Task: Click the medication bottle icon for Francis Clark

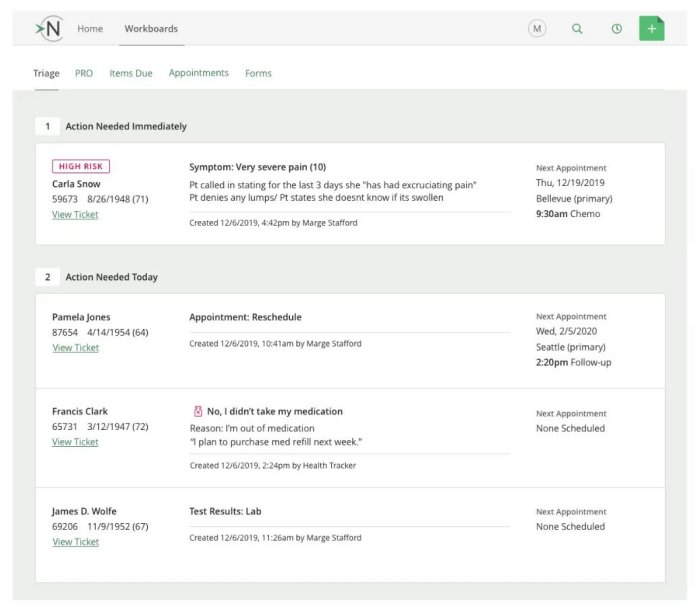Action: pos(197,411)
